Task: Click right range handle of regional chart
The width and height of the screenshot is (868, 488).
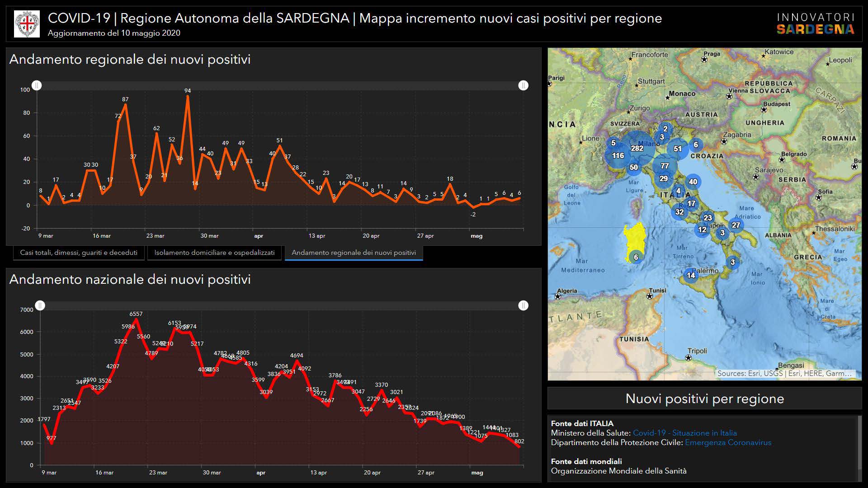Action: 523,85
